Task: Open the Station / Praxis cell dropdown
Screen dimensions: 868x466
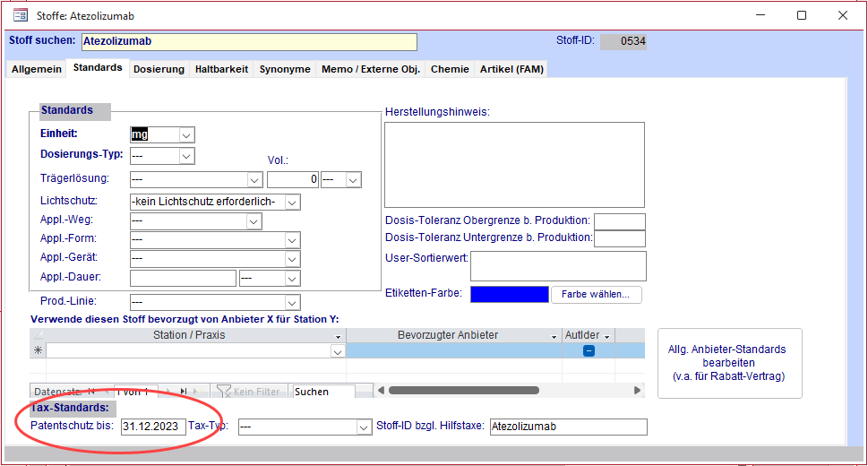Action: click(337, 351)
